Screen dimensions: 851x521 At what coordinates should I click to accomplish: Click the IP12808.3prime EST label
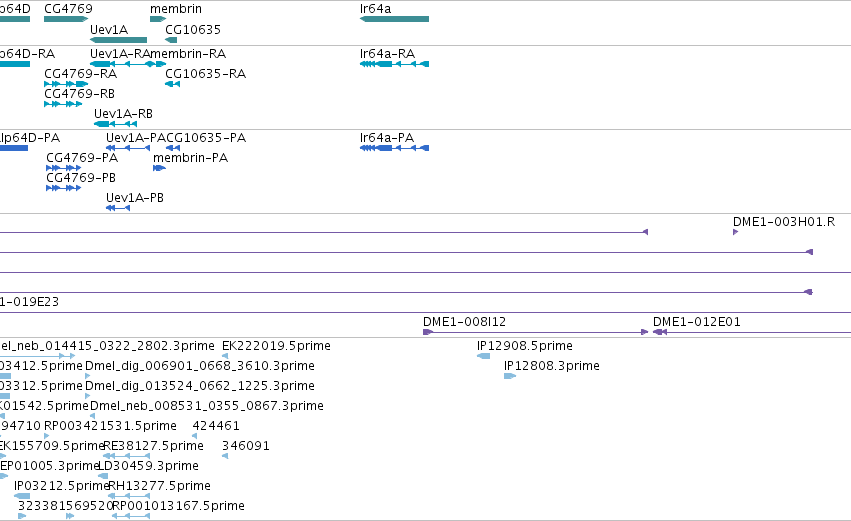(552, 366)
